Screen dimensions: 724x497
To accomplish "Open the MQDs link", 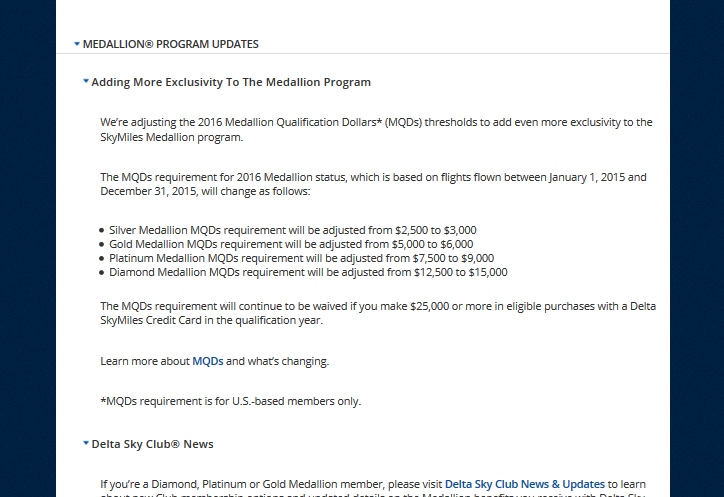I will pos(208,361).
